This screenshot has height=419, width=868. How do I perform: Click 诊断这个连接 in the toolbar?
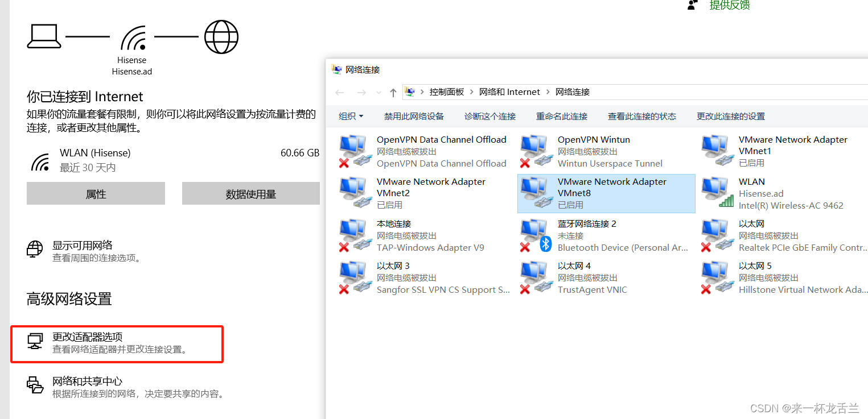(490, 116)
